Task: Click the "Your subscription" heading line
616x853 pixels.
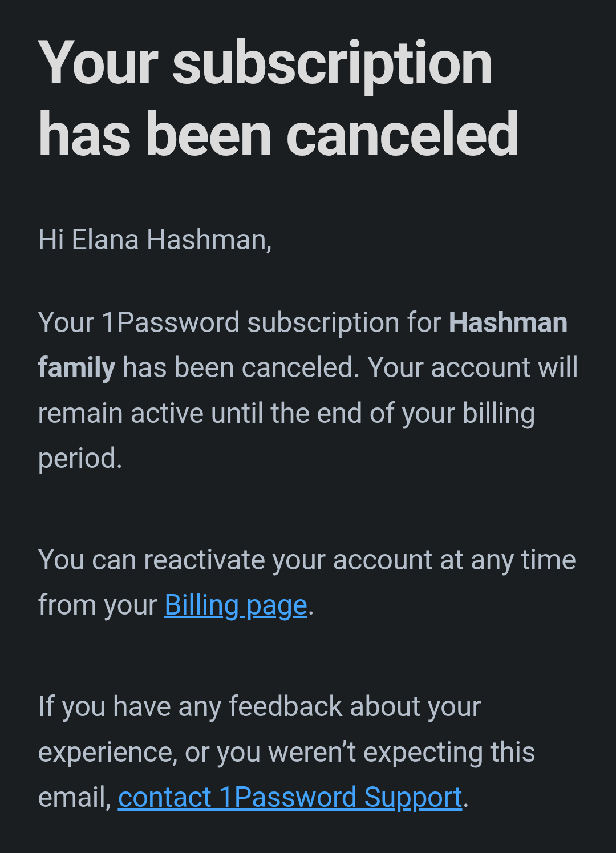Action: tap(265, 64)
